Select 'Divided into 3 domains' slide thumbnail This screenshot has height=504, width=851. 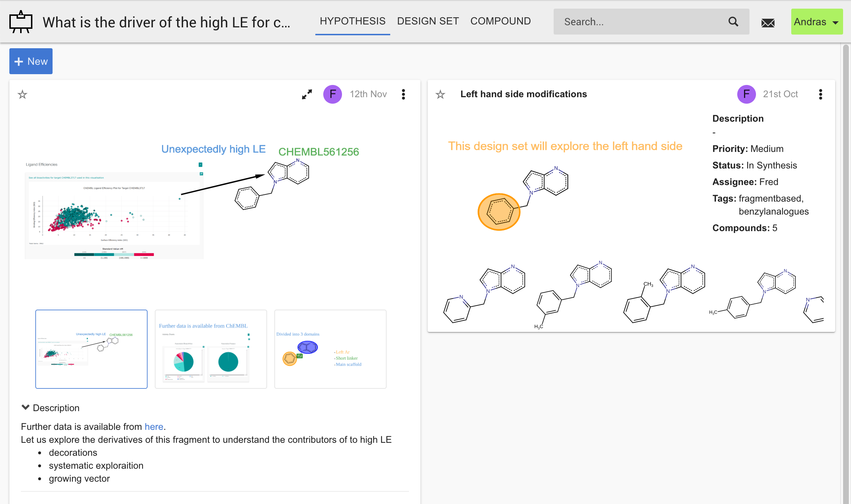tap(330, 349)
